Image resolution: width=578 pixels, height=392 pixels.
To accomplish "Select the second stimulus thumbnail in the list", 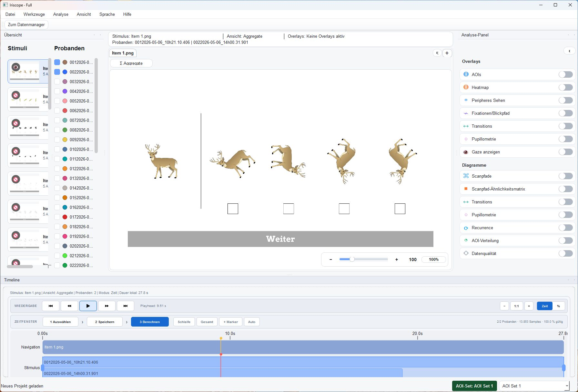I will click(28, 99).
